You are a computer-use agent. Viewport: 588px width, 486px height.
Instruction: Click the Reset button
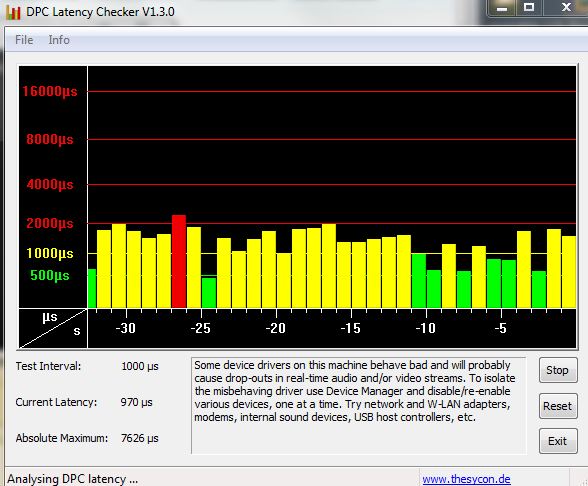coord(558,406)
